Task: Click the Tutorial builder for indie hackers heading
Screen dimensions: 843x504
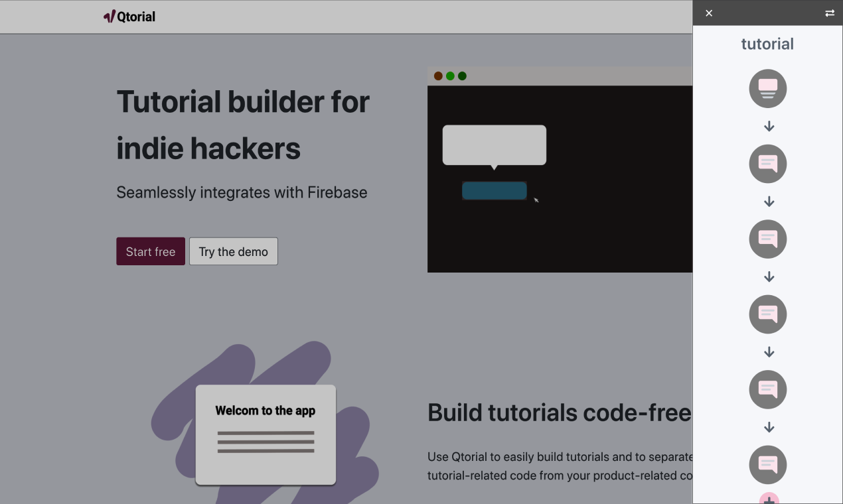Action: (243, 125)
